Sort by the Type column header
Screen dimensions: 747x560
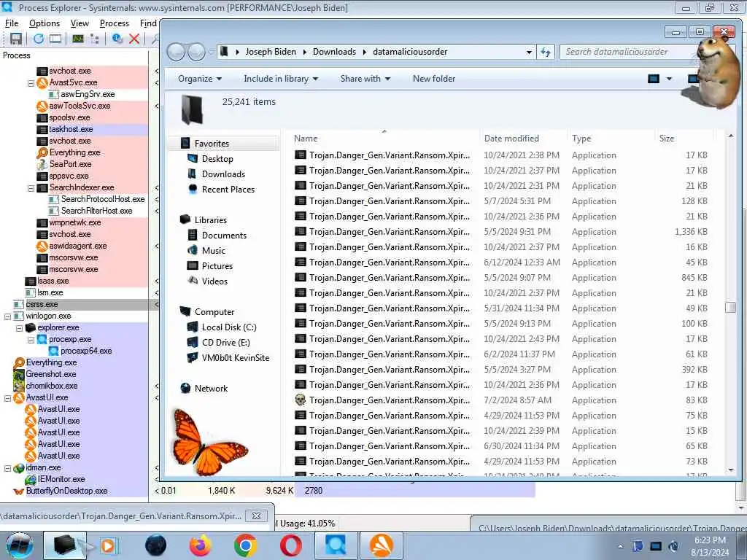pyautogui.click(x=611, y=139)
